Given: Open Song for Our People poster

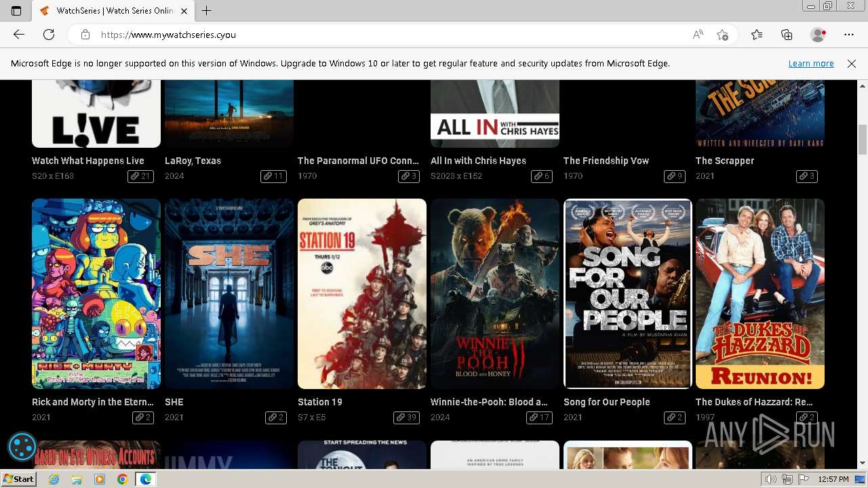Looking at the screenshot, I should click(628, 293).
